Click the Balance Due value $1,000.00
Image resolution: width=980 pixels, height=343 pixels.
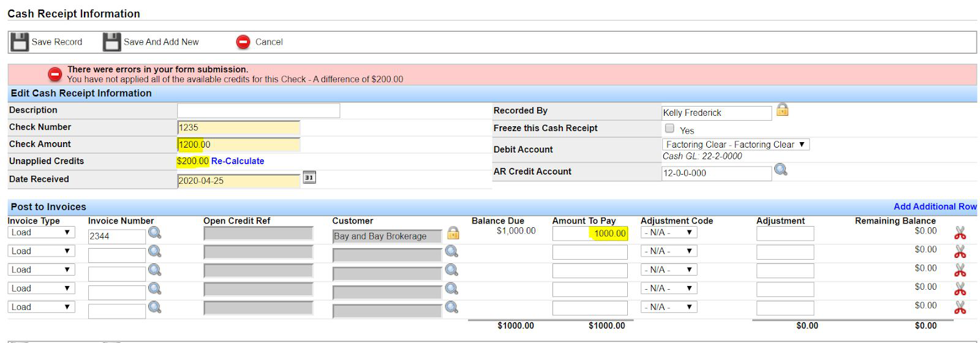[x=516, y=231]
